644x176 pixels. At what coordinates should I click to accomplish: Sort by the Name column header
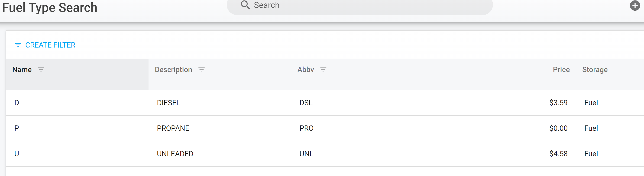pyautogui.click(x=22, y=70)
